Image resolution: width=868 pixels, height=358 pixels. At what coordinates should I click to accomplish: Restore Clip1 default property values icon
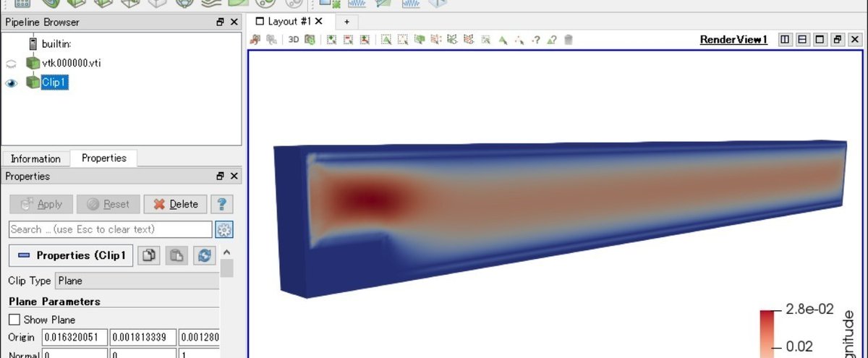point(205,255)
